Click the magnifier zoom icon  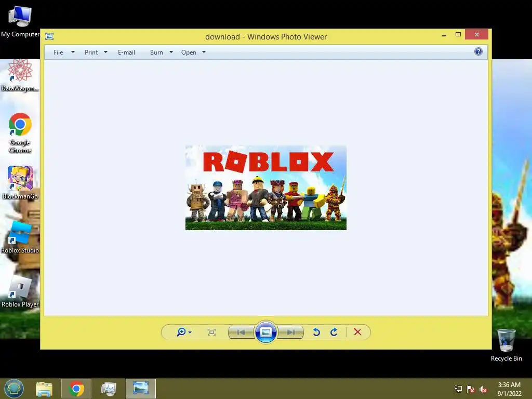pos(181,332)
